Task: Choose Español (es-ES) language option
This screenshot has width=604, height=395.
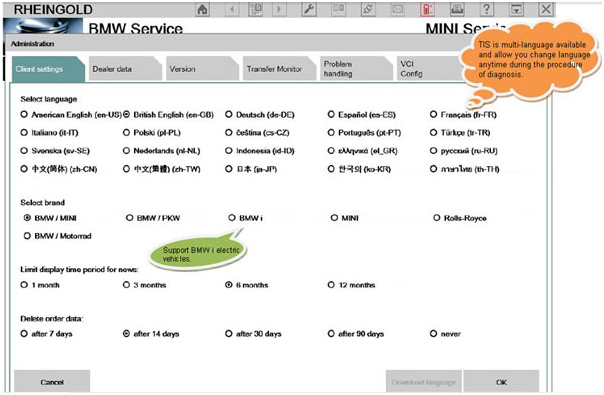Action: [x=331, y=114]
